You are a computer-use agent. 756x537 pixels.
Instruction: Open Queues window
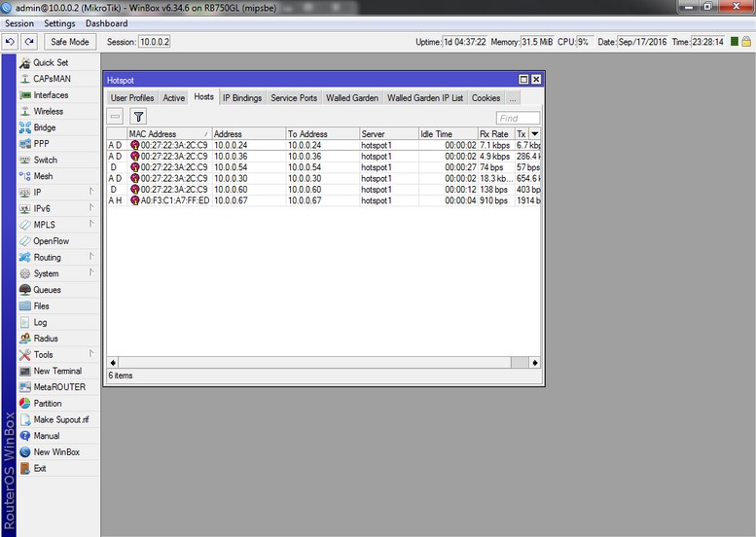pyautogui.click(x=47, y=290)
